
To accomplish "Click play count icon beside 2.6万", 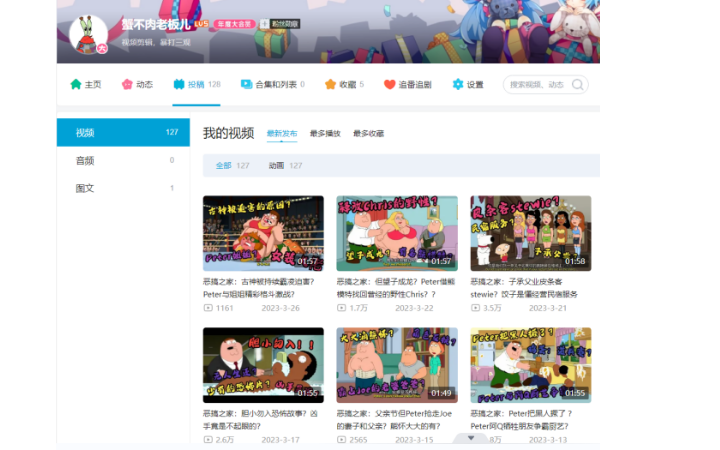I will pos(208,440).
